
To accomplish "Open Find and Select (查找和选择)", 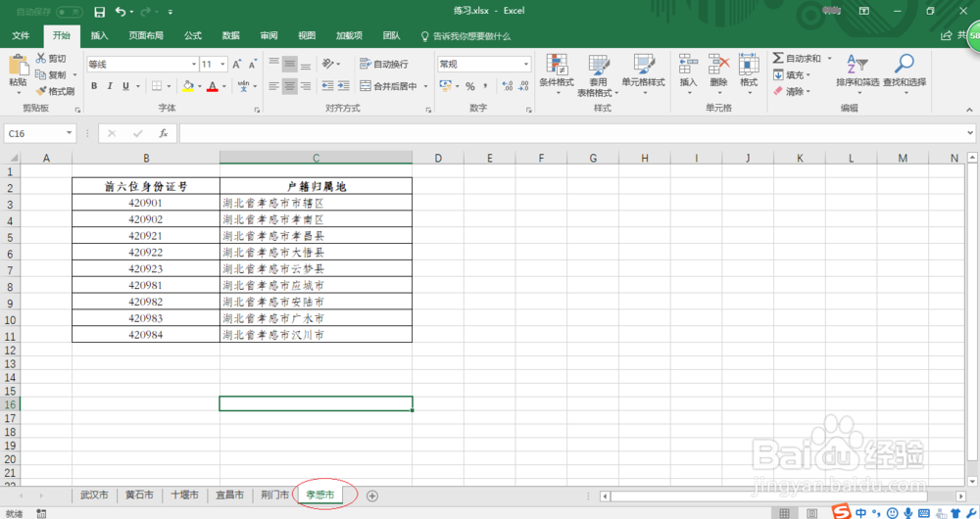I will (905, 72).
